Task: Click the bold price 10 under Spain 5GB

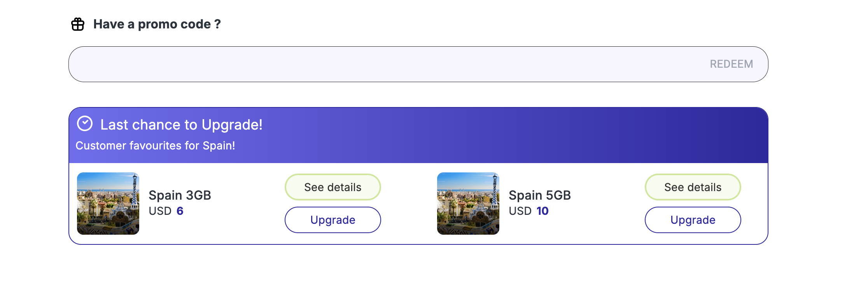Action: tap(542, 211)
